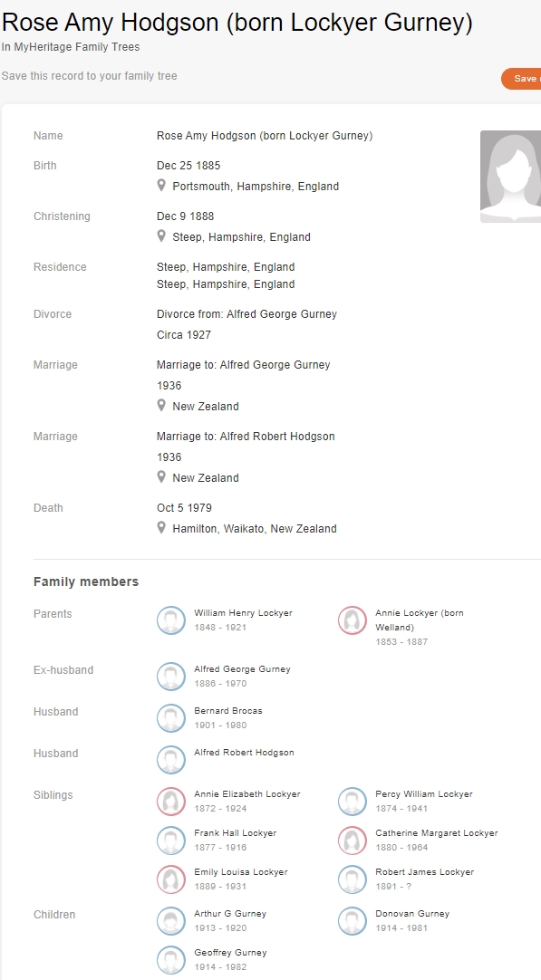
Task: Open Frank Hall Lockyer's name link
Action: coord(236,833)
